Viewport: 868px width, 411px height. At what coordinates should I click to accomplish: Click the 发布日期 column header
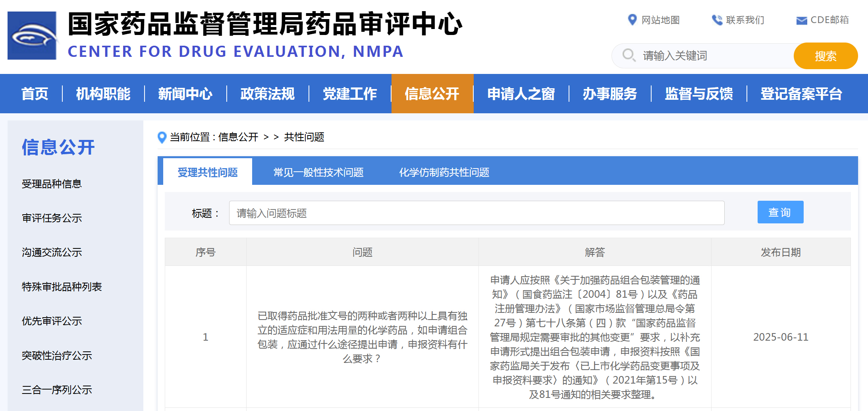click(x=781, y=252)
